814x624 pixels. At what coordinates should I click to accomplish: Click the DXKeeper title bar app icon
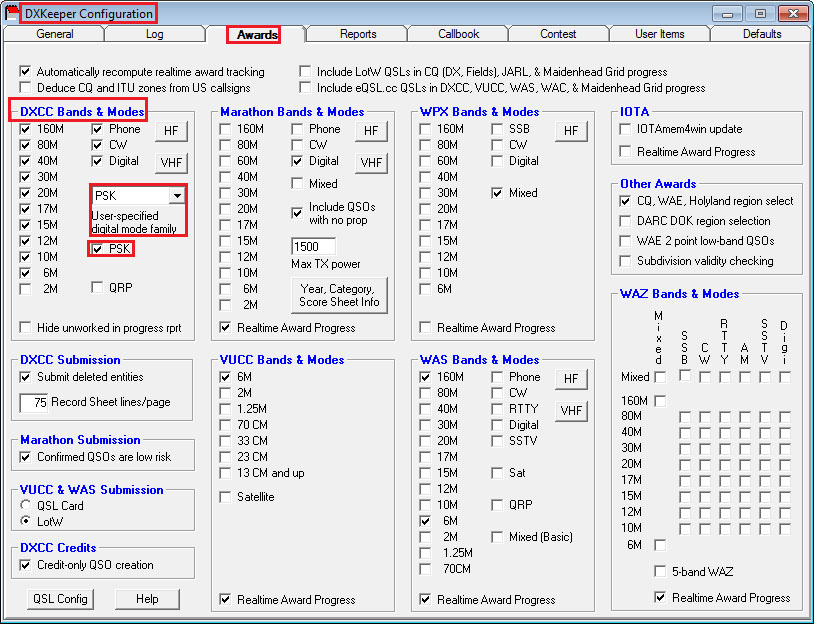[x=12, y=13]
